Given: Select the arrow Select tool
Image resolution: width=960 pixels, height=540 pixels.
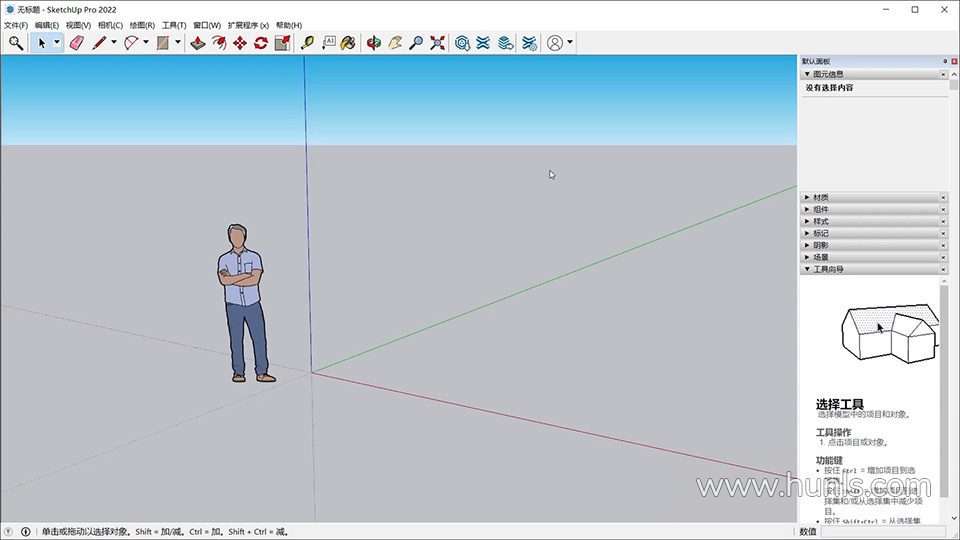Looking at the screenshot, I should 42,43.
